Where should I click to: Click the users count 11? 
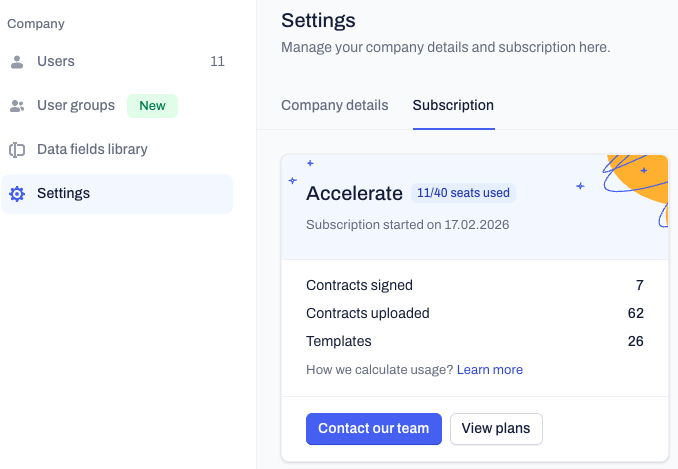[x=217, y=62]
